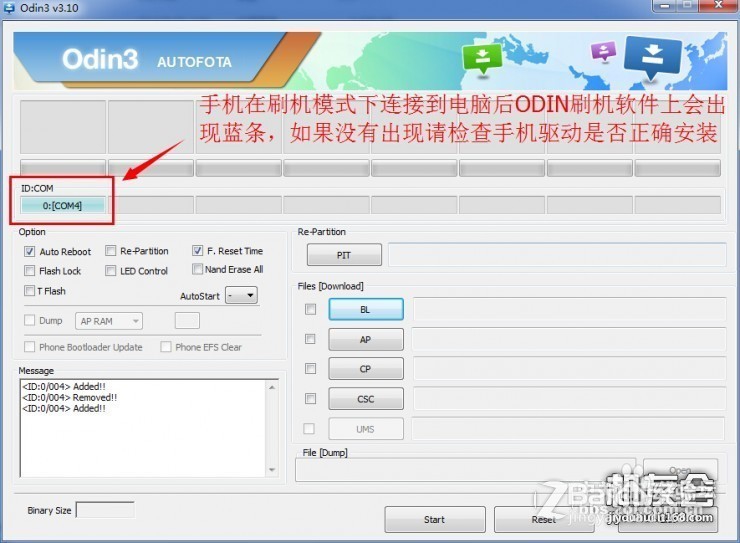Screen dimensions: 740x543
Task: Check the box next to AP file
Action: click(311, 339)
